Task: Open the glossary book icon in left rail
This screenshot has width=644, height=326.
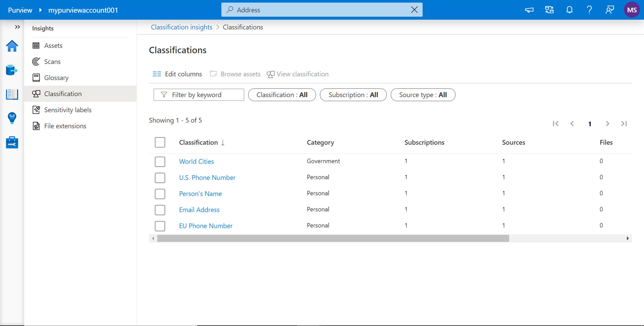Action: (x=12, y=94)
